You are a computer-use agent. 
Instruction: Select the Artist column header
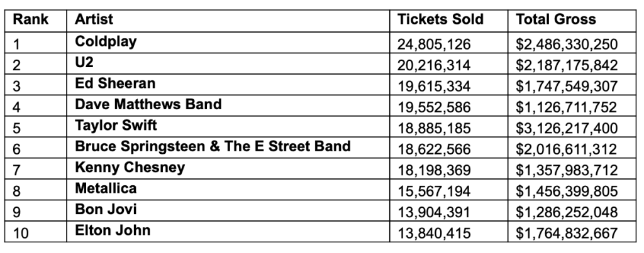point(94,19)
